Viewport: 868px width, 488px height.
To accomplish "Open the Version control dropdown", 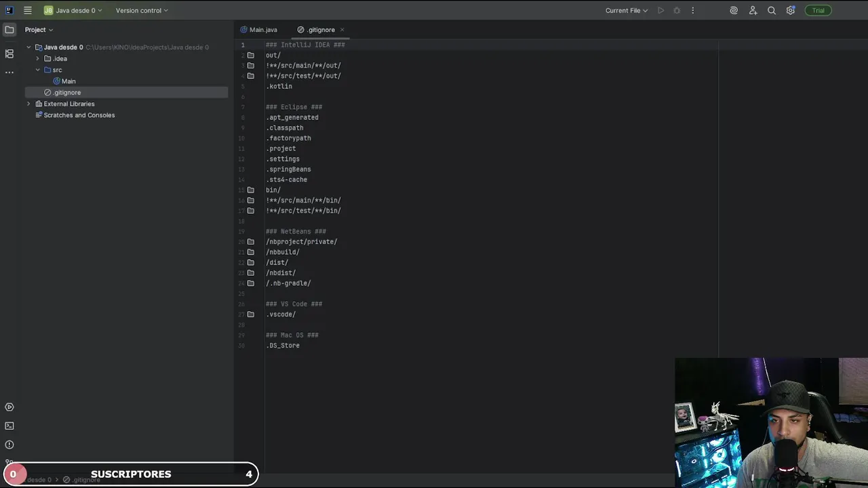I will 142,10.
